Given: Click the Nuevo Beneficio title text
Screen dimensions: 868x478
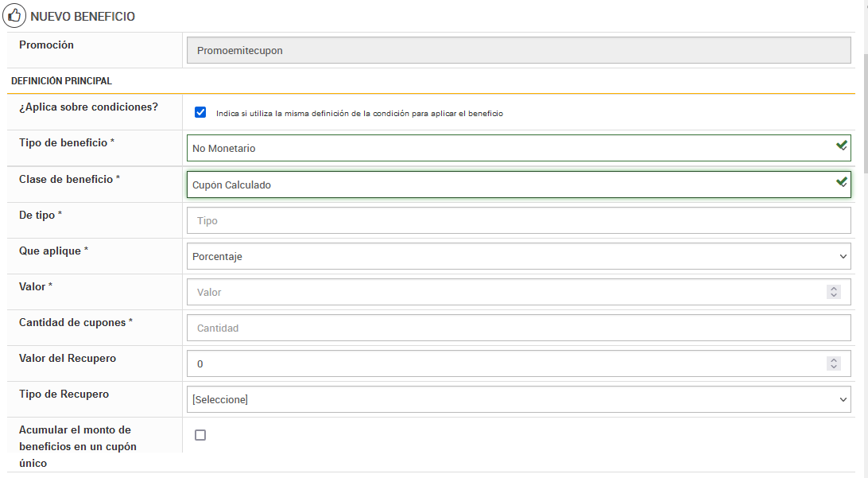Looking at the screenshot, I should pos(83,17).
